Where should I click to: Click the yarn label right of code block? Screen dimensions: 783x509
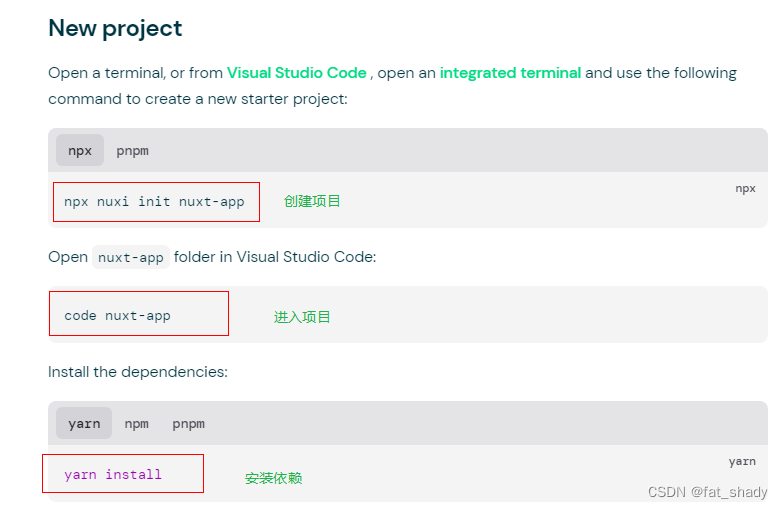(x=742, y=461)
